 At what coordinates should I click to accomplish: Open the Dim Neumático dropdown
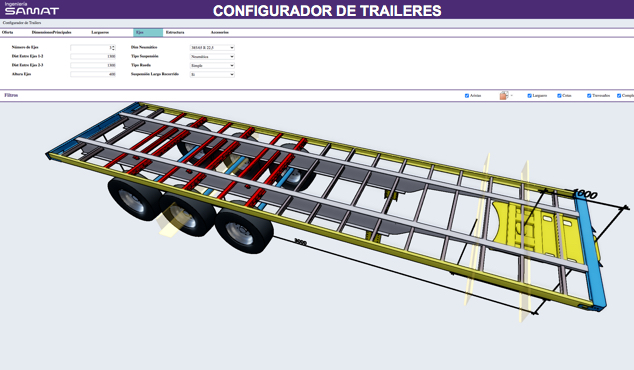[x=212, y=48]
